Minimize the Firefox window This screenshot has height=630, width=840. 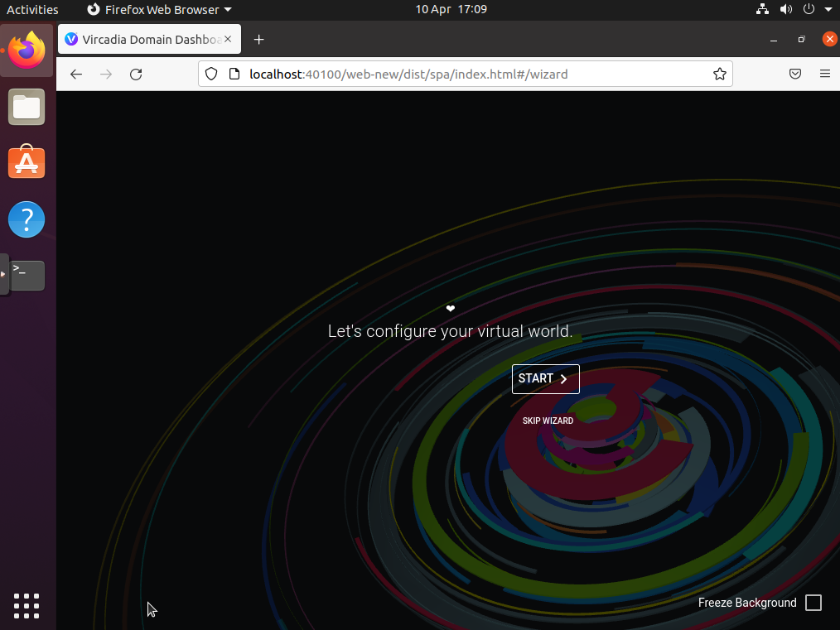pyautogui.click(x=774, y=40)
